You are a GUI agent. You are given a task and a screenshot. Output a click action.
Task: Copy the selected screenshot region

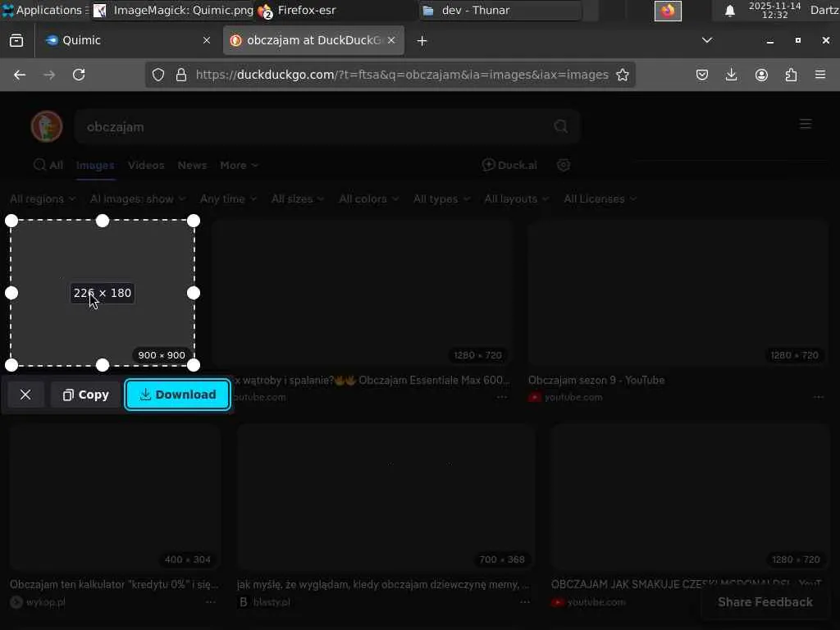point(85,395)
